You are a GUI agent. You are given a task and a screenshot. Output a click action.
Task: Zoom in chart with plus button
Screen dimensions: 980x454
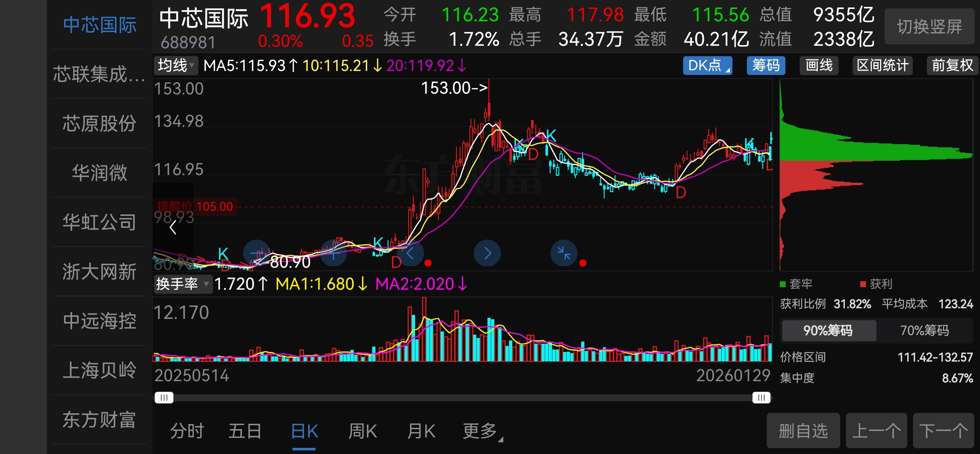334,253
